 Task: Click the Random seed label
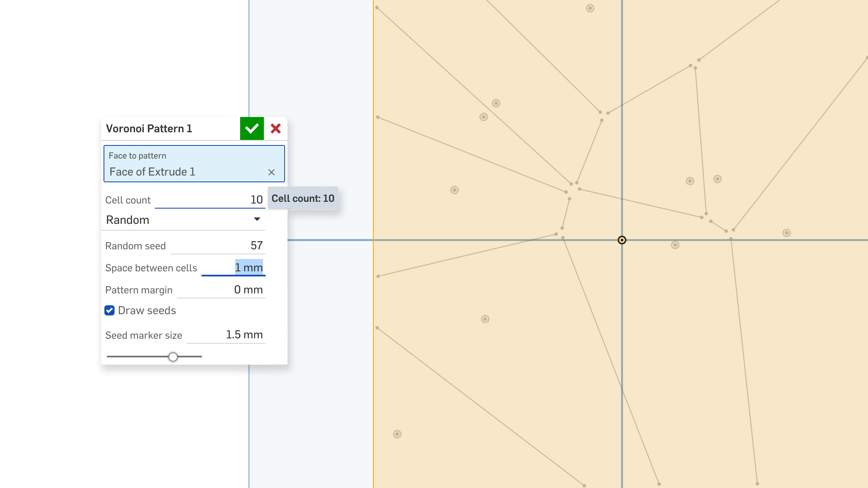coord(135,246)
